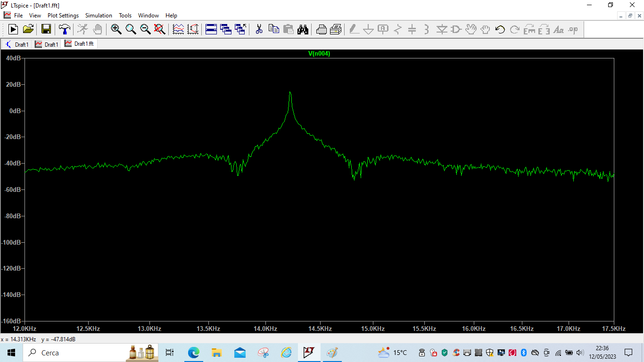The image size is (644, 362).
Task: Click the Task View taskbar icon
Action: 170,353
